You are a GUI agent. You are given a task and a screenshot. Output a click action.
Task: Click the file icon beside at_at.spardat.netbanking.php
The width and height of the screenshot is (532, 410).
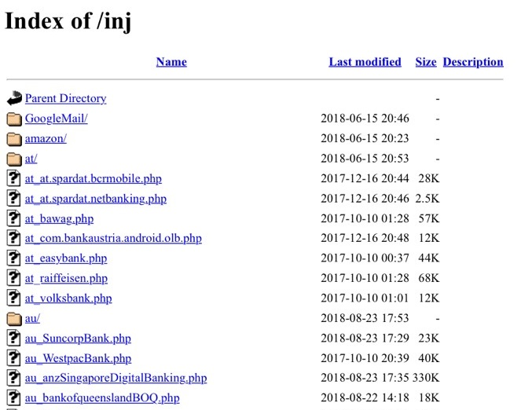point(13,199)
